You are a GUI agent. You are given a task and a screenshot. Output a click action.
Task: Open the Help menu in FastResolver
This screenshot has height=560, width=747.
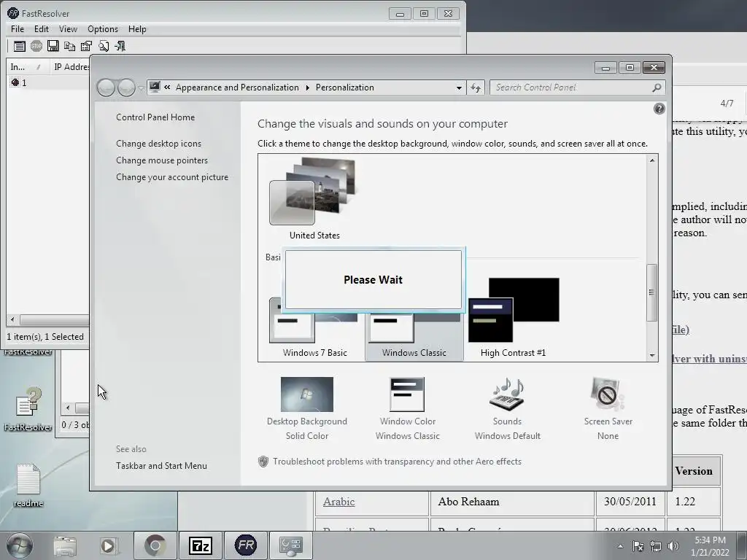coord(137,29)
